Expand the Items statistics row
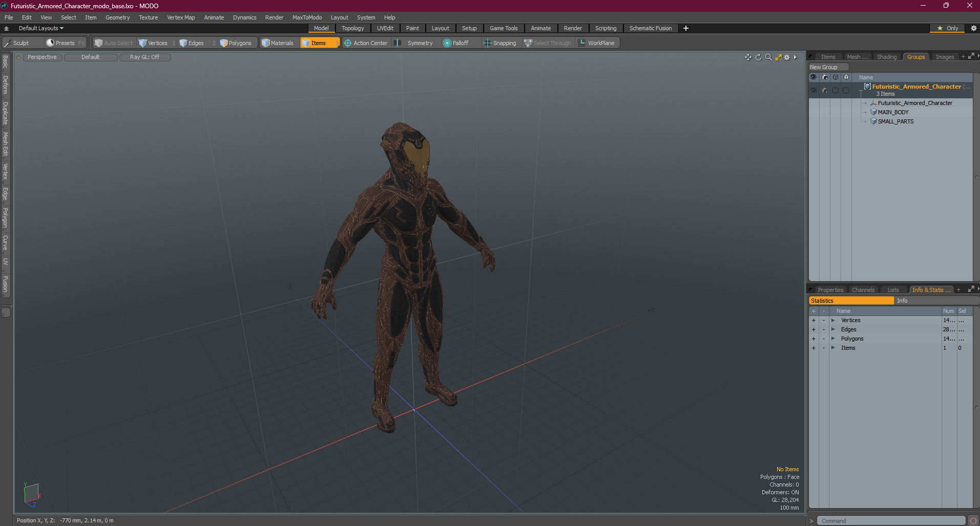The width and height of the screenshot is (980, 526). click(x=833, y=348)
